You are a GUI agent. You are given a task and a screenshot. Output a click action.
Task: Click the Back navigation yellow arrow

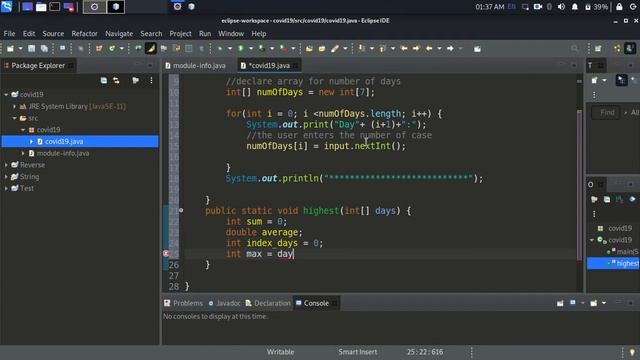pyautogui.click(x=429, y=49)
